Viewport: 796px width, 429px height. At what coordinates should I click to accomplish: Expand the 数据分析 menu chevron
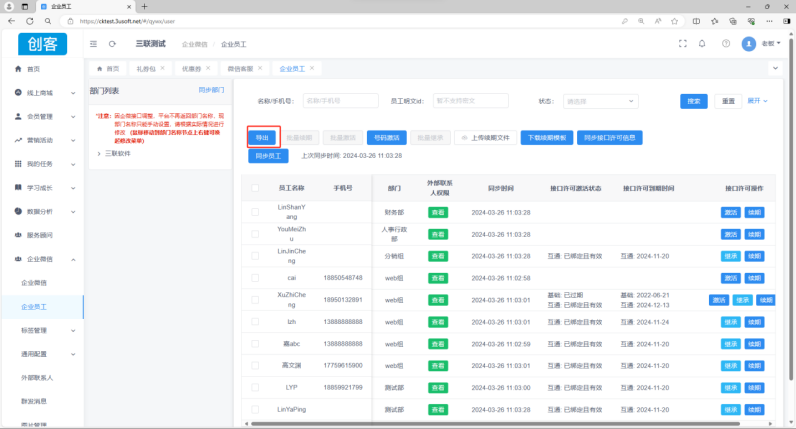pyautogui.click(x=73, y=212)
